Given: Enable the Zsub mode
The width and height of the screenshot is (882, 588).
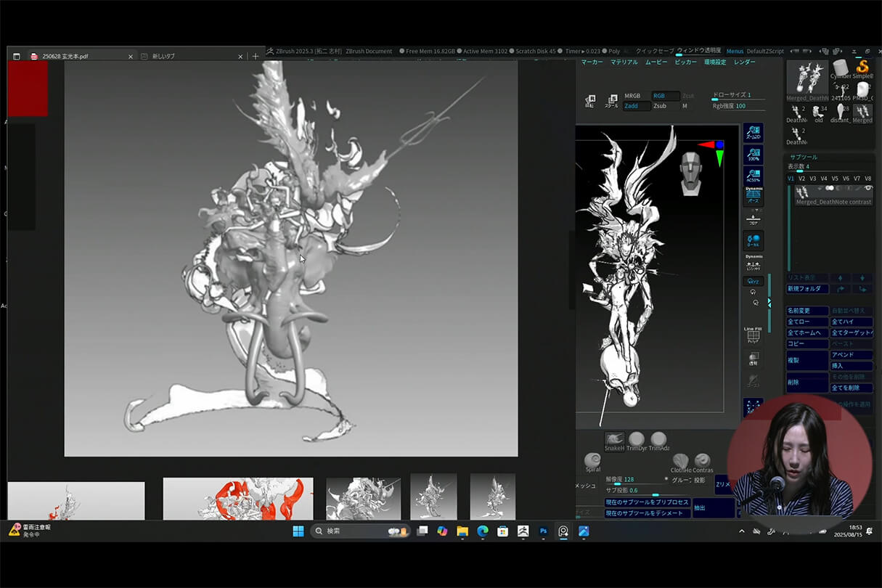Looking at the screenshot, I should point(660,106).
